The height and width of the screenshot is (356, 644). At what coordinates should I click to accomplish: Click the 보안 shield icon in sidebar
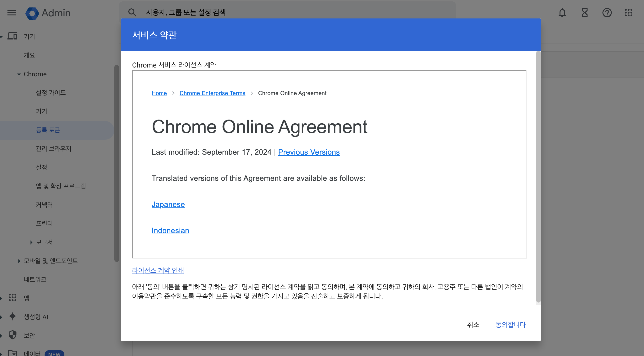pos(13,335)
